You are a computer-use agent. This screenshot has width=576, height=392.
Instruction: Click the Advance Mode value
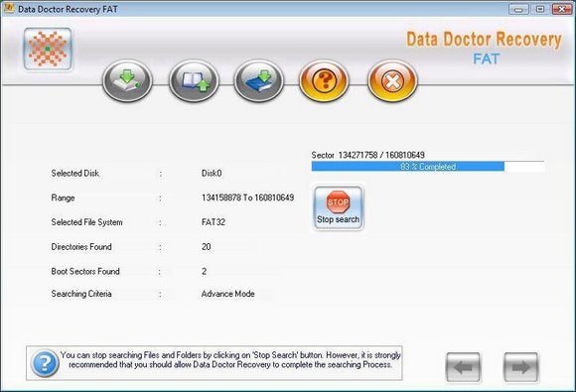(x=228, y=294)
